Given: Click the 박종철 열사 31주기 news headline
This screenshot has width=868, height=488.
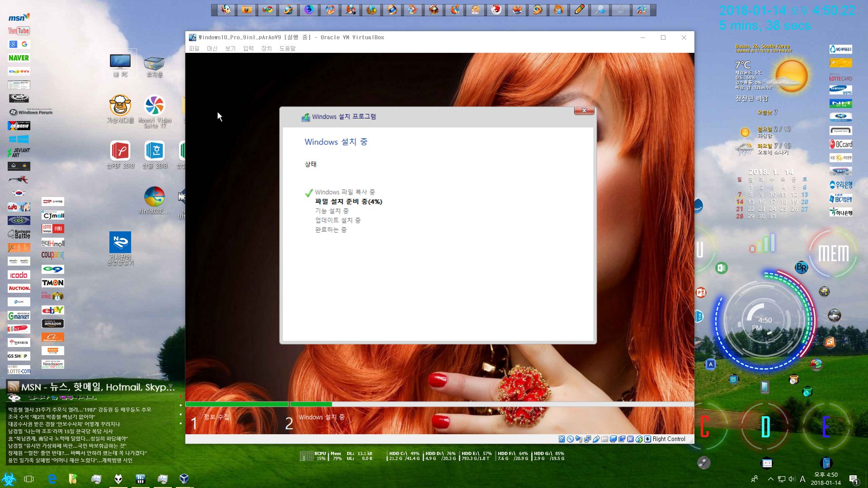Looking at the screenshot, I should 80,409.
